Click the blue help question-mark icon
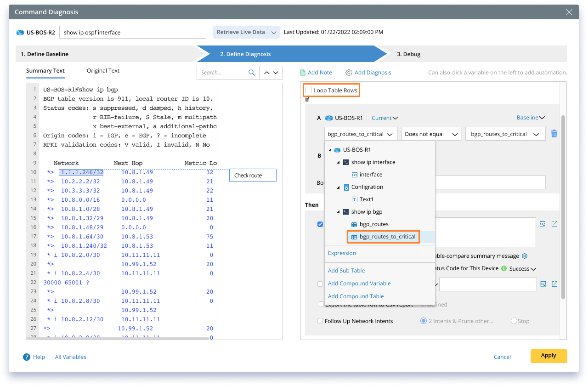The image size is (588, 386). 27,357
